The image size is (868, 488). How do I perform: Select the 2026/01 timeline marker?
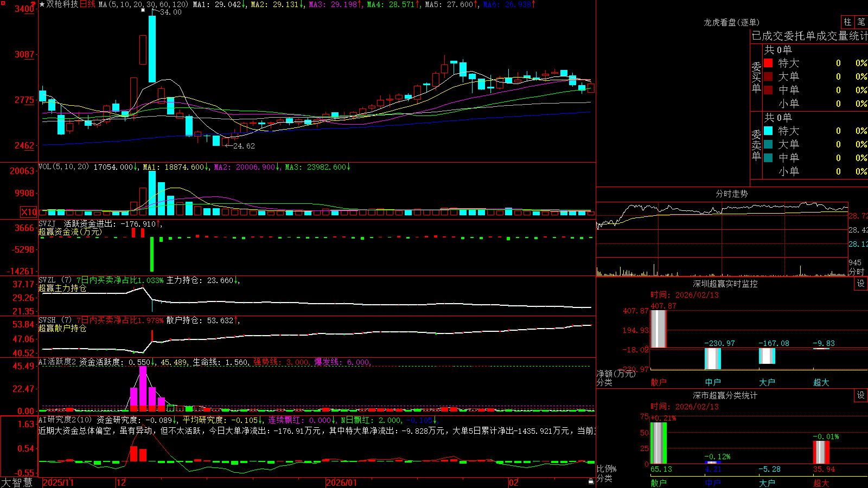[341, 483]
